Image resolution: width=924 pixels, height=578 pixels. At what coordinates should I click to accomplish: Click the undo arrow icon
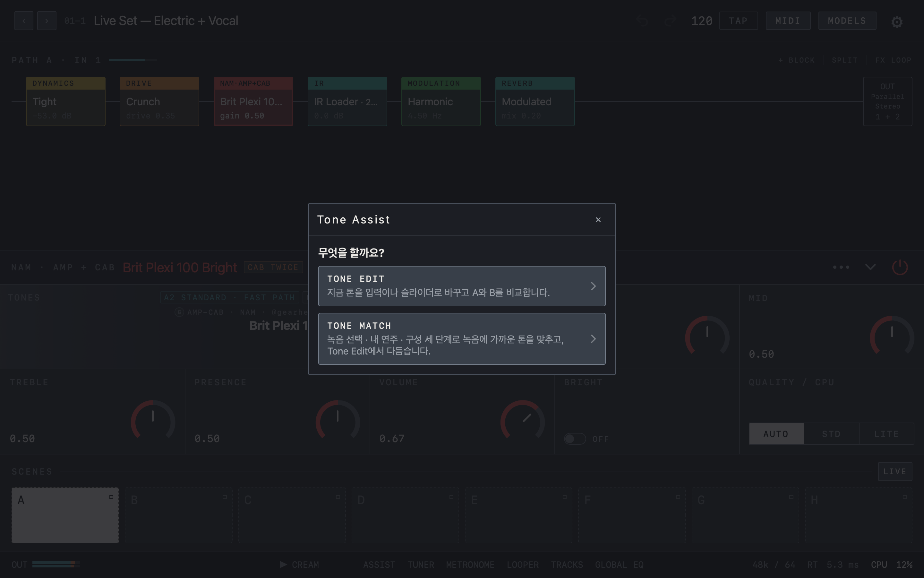(x=642, y=21)
